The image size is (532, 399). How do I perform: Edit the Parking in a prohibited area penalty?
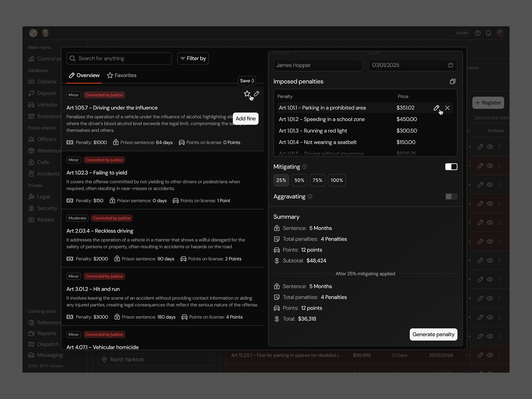pyautogui.click(x=436, y=108)
